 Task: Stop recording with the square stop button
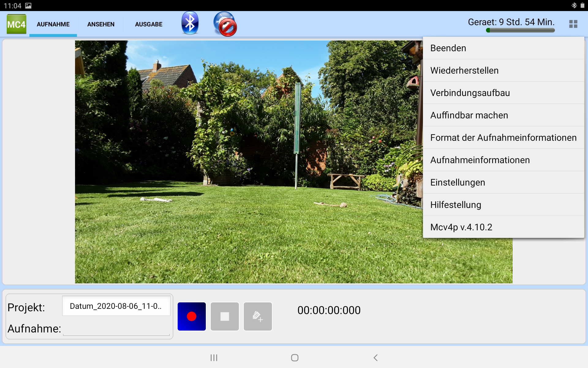click(225, 316)
